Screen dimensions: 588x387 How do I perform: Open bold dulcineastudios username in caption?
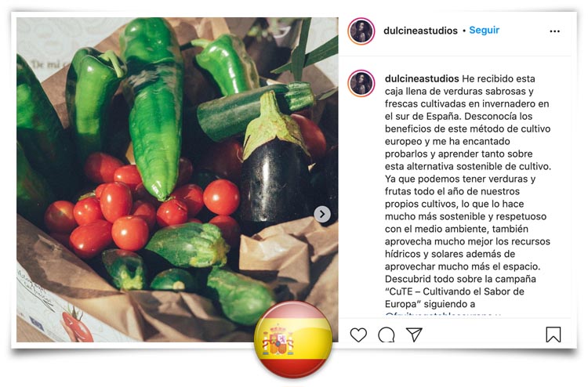click(x=422, y=78)
